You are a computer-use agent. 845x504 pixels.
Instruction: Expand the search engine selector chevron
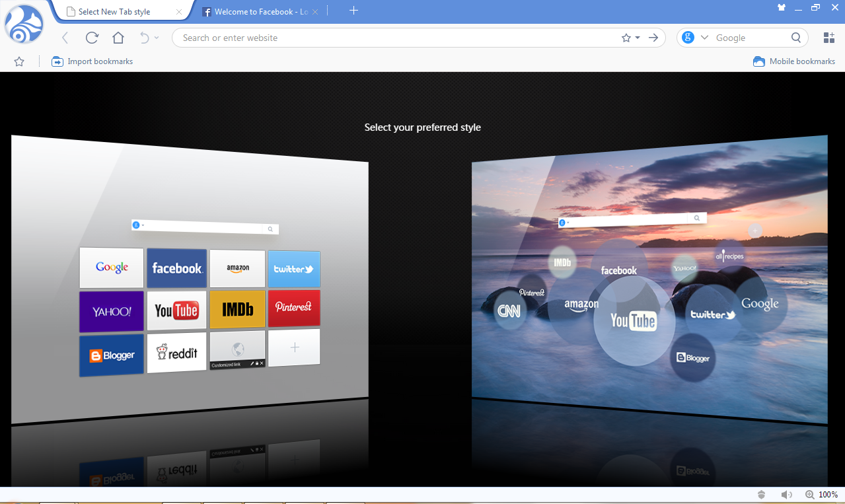pos(704,38)
